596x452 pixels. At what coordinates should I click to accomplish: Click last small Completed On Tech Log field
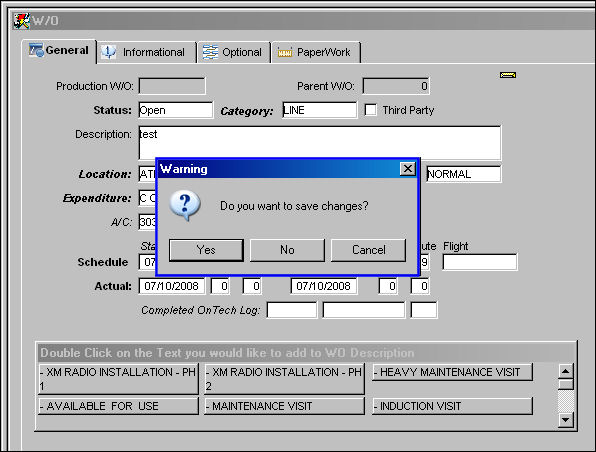pos(423,310)
